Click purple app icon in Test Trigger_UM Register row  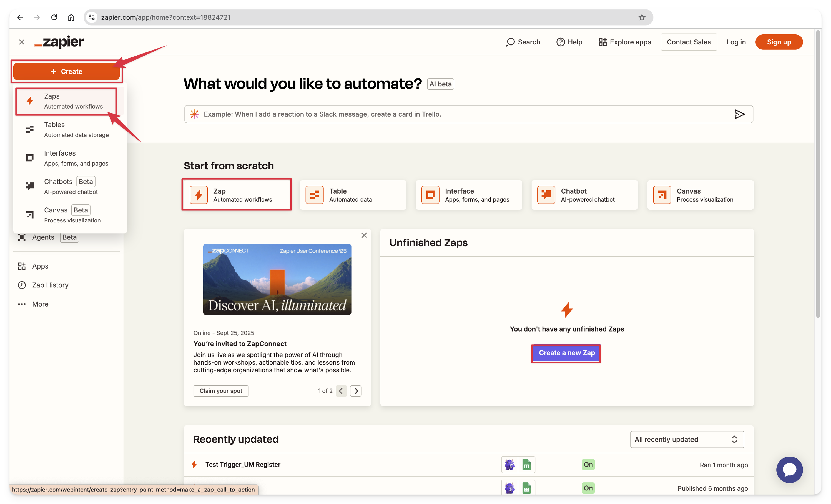(509, 464)
